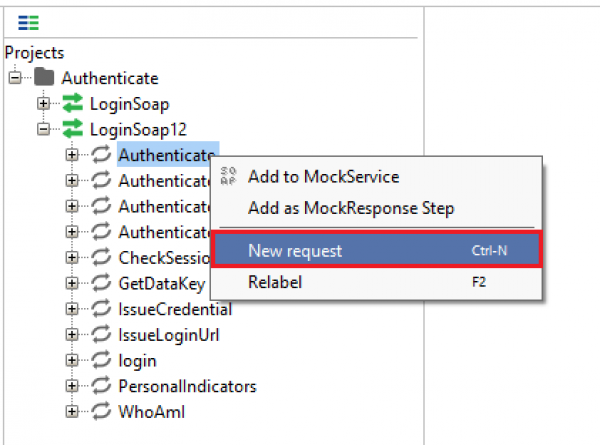The image size is (600, 445).
Task: Expand the LoginSoap interface node
Action: (43, 103)
